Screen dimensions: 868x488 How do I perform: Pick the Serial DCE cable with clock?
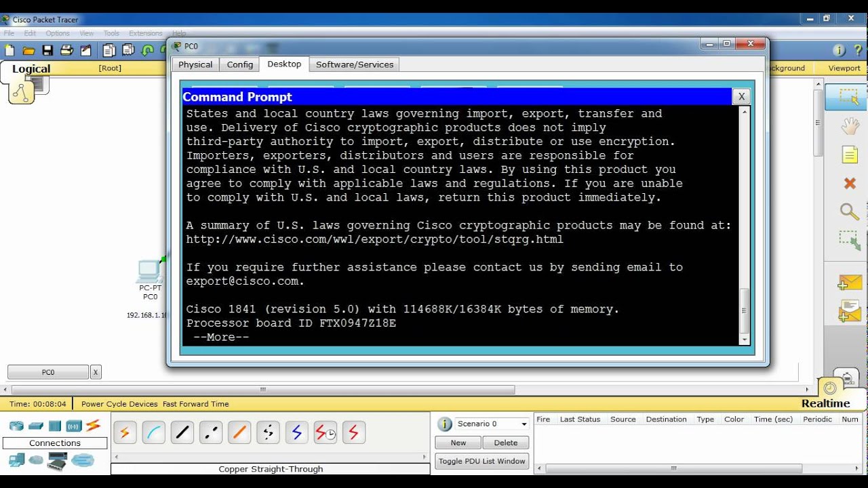coord(325,432)
